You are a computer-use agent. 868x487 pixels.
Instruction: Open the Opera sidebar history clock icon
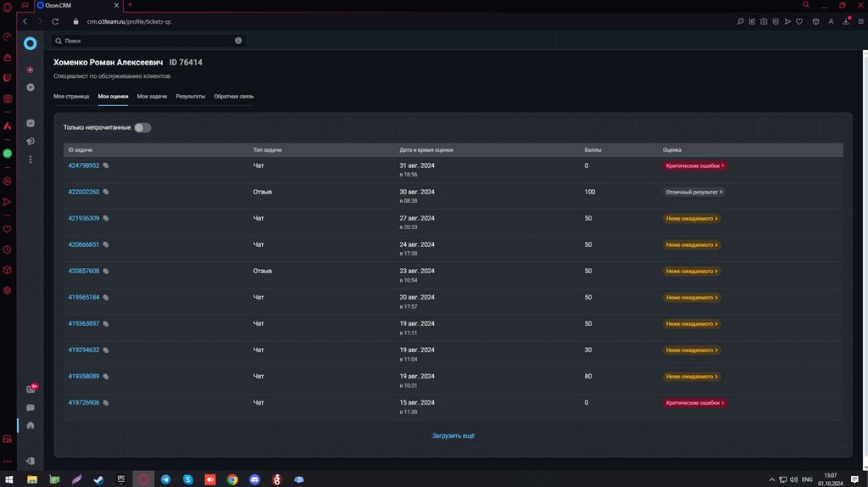pos(7,250)
